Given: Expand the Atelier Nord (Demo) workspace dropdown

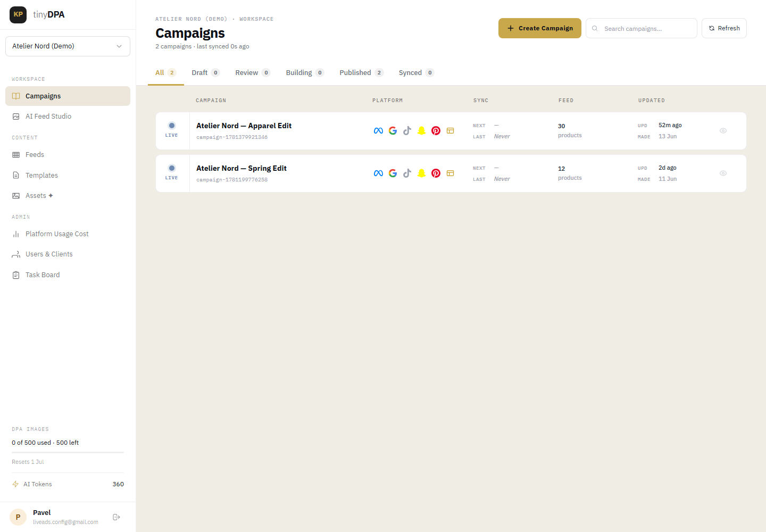Looking at the screenshot, I should pos(68,46).
